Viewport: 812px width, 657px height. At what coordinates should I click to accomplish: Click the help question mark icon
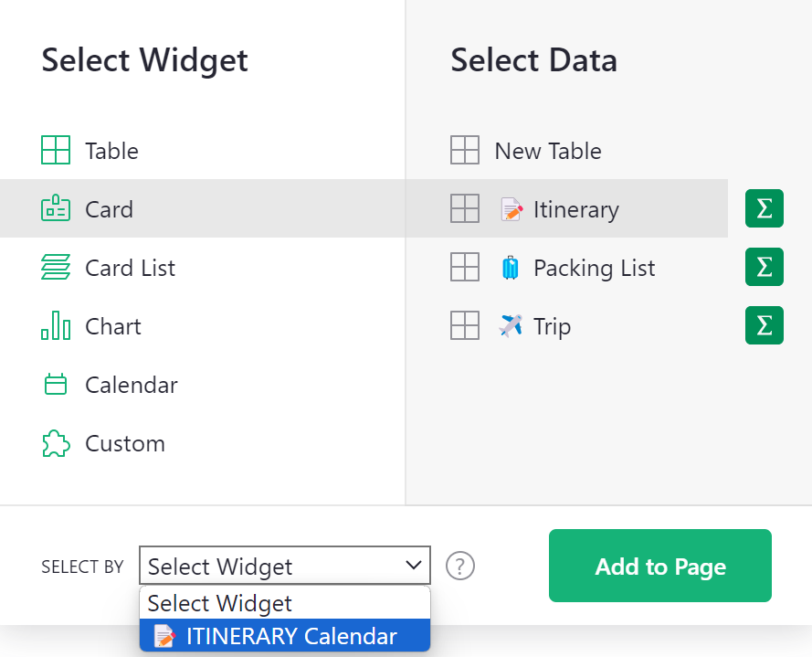pos(460,566)
